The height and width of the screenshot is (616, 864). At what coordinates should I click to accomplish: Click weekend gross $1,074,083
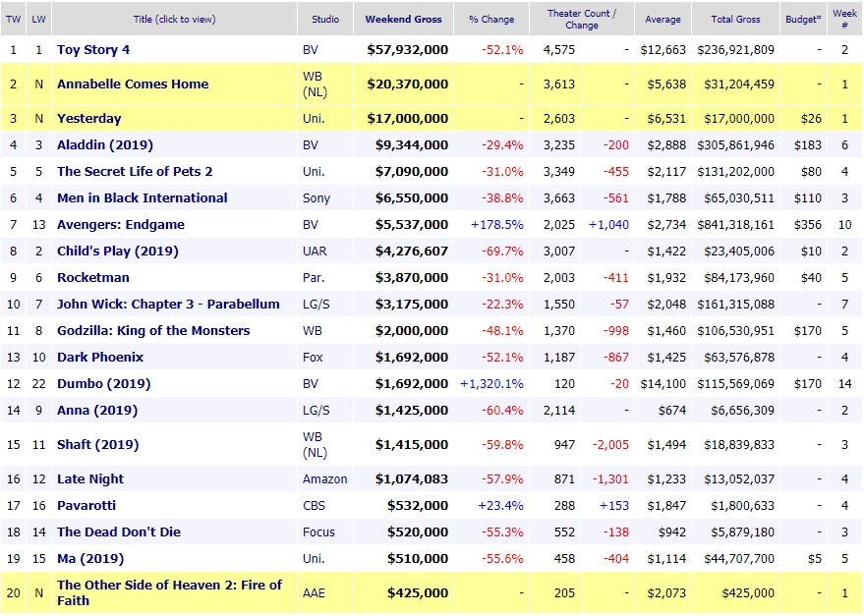412,478
